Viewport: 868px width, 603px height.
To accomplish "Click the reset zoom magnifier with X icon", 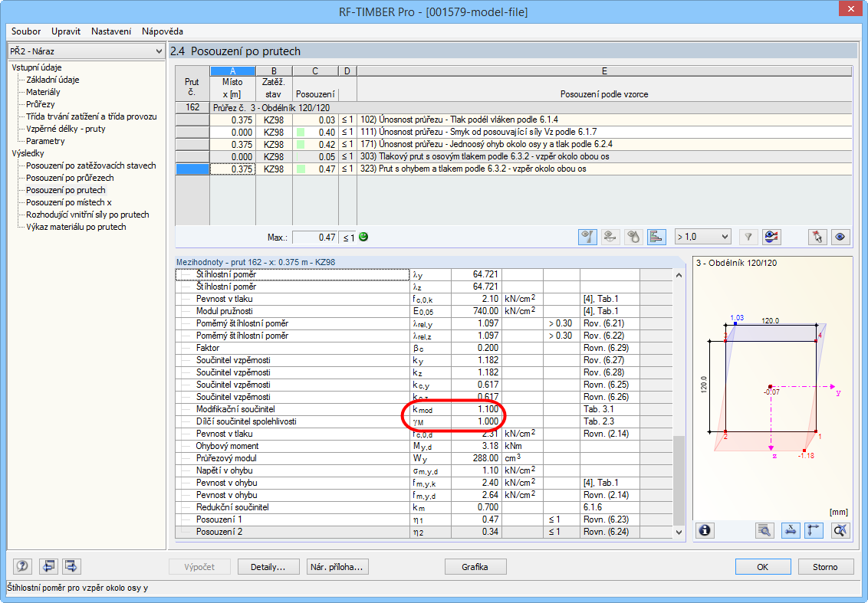I will pos(840,530).
